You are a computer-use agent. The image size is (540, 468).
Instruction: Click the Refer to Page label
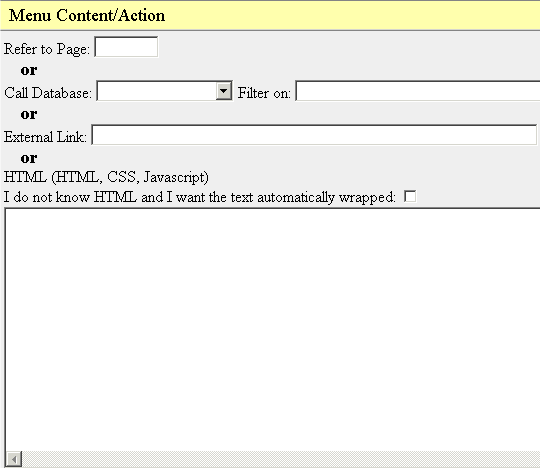(x=47, y=49)
